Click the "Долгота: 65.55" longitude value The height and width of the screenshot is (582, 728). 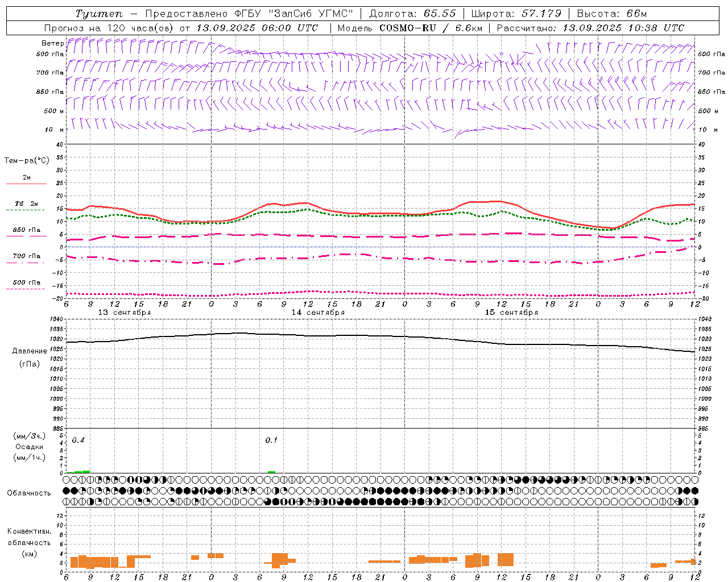point(412,14)
